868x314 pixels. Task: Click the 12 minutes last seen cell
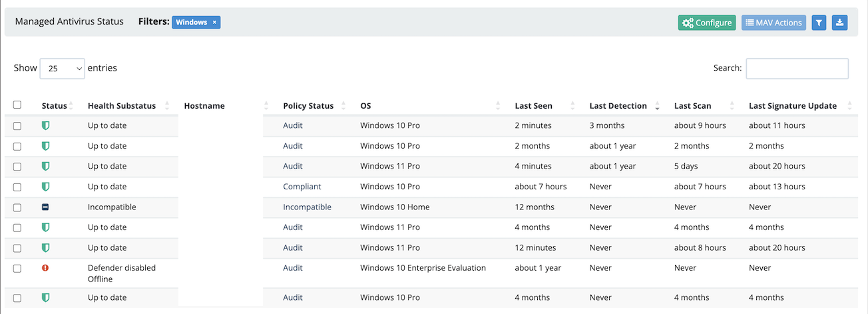pos(535,248)
